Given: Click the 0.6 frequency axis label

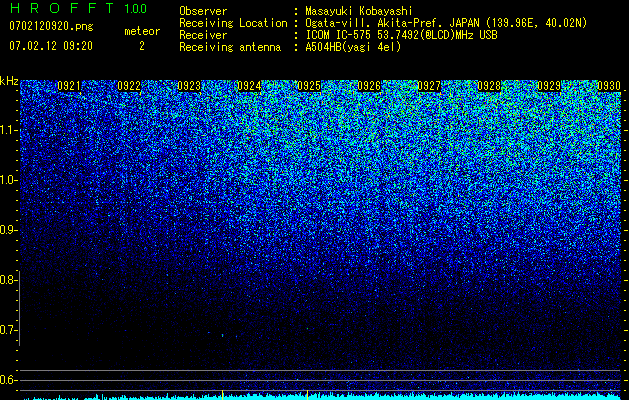Looking at the screenshot, I should 8,380.
